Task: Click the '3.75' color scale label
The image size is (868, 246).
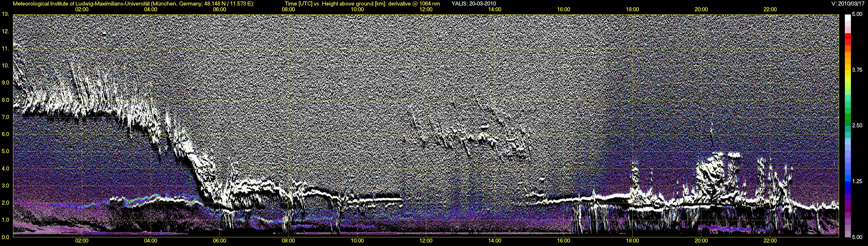Action: pos(857,70)
